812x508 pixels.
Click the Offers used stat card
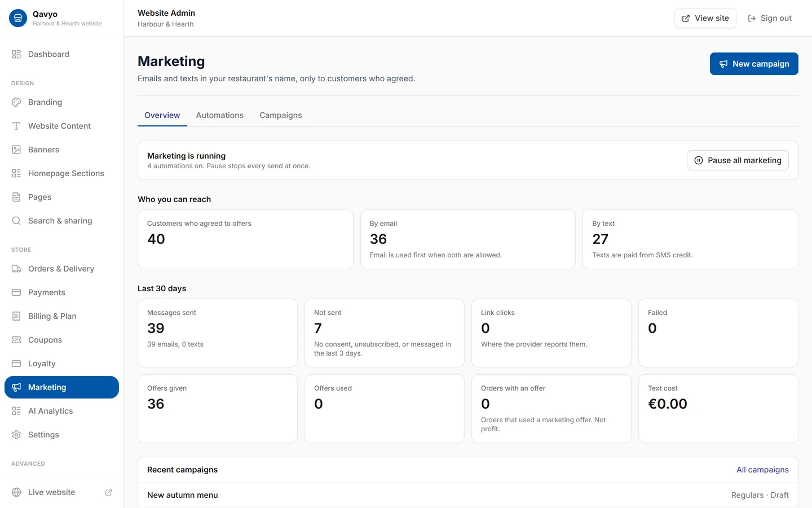pyautogui.click(x=385, y=409)
